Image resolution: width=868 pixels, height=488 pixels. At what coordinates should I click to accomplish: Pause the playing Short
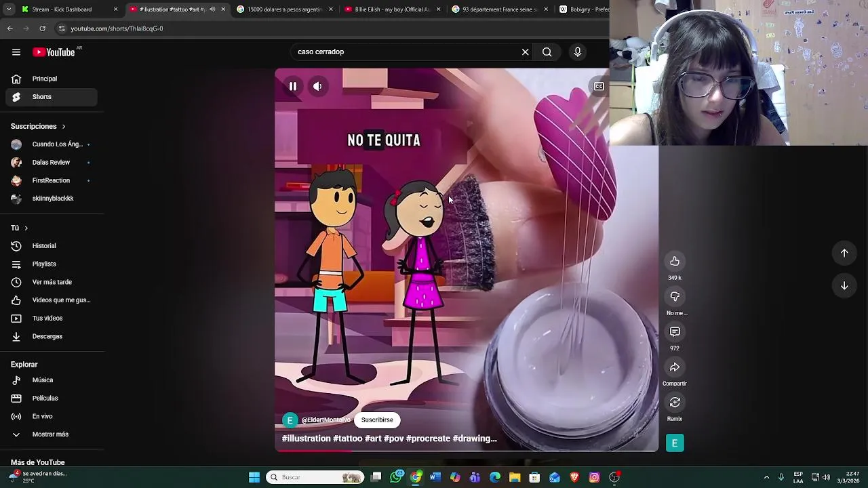click(x=293, y=86)
